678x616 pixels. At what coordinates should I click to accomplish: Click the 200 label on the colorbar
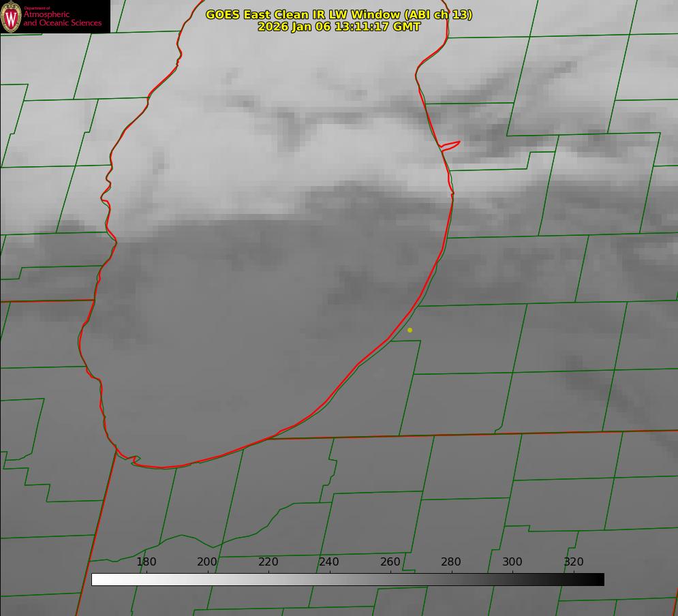point(207,562)
